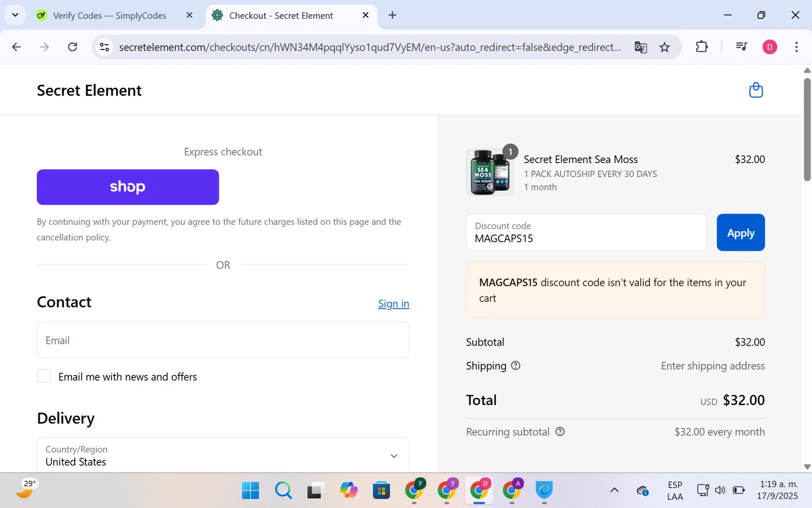
Task: Open the profile avatar D
Action: pyautogui.click(x=769, y=47)
